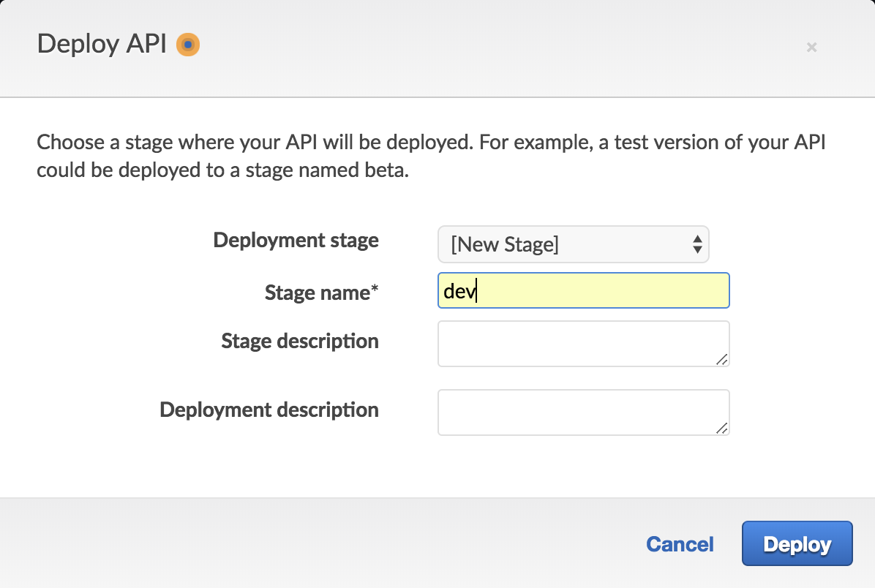Click the instruction paragraph about choosing a stage
Viewport: 875px width, 588px height.
point(431,157)
